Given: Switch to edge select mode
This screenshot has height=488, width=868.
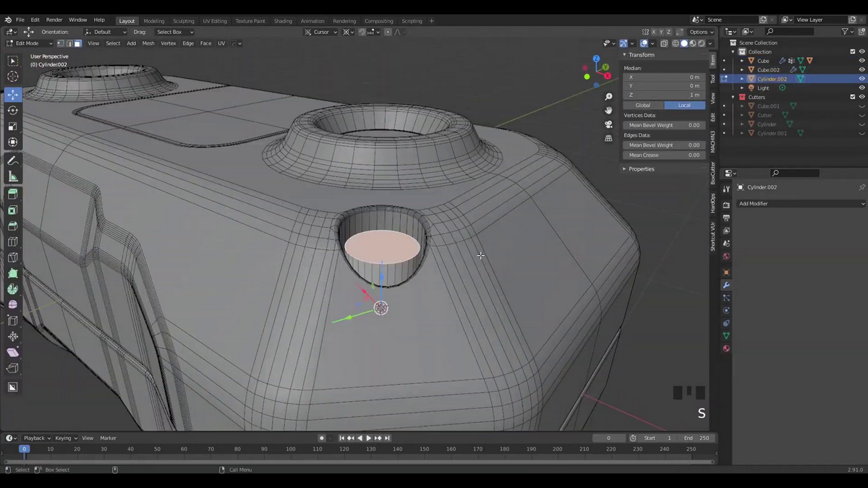Looking at the screenshot, I should [x=69, y=43].
